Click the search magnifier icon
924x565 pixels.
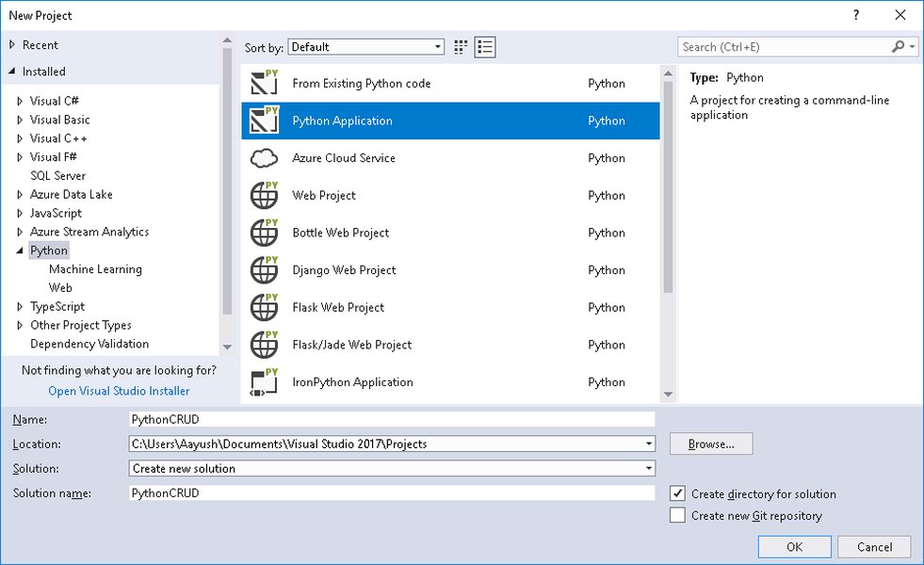[x=897, y=46]
